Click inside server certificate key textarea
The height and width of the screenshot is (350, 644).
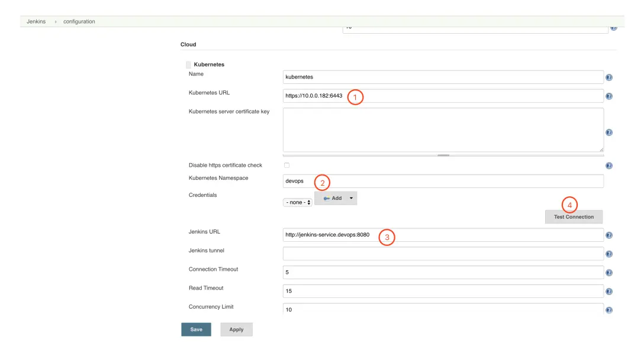443,129
